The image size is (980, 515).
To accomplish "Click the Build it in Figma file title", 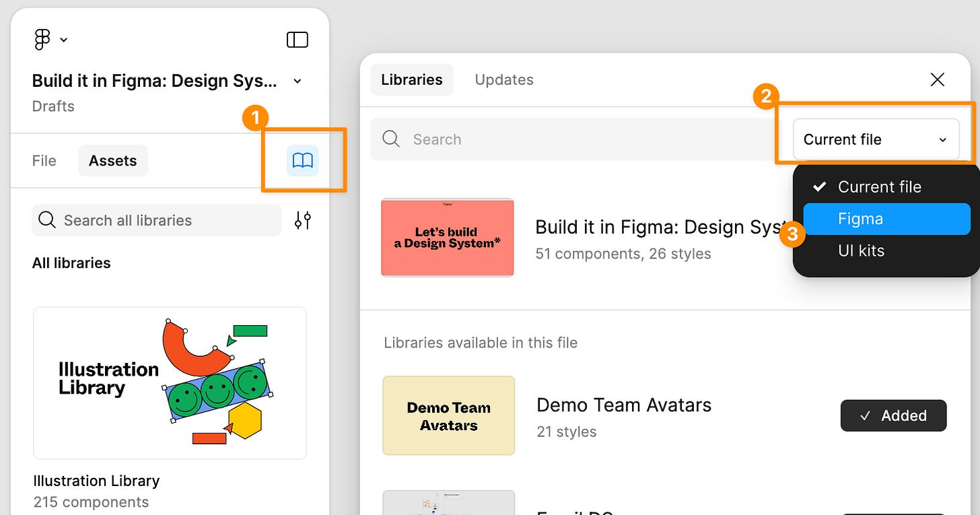I will [155, 81].
